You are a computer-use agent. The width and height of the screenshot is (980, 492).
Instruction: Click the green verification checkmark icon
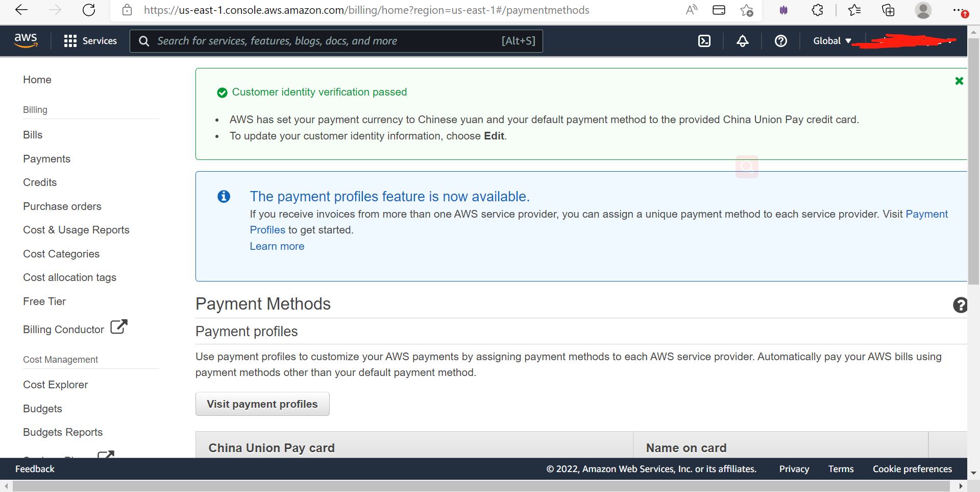pos(222,92)
